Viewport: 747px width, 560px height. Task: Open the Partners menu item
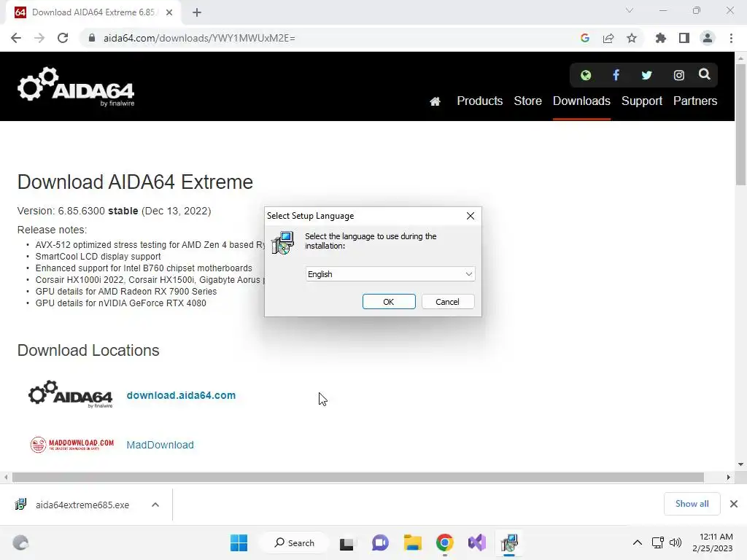click(695, 101)
